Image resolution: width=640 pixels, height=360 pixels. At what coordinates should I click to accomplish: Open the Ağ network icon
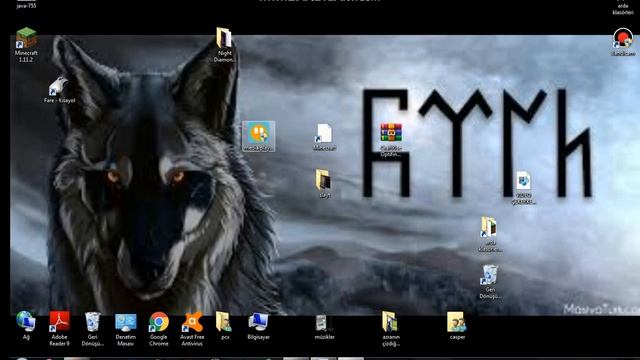point(26,325)
